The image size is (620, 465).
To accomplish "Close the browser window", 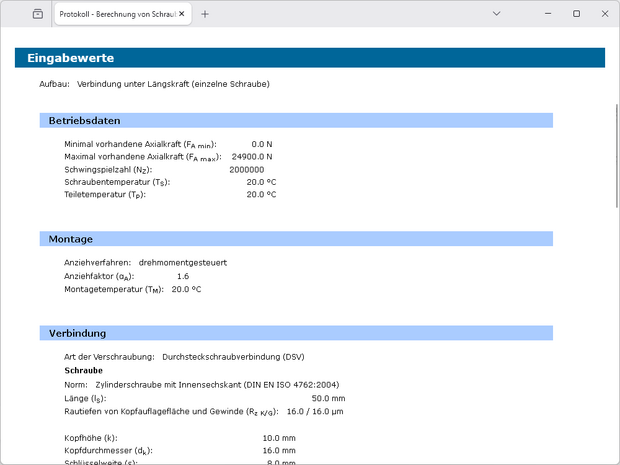I will pos(603,14).
